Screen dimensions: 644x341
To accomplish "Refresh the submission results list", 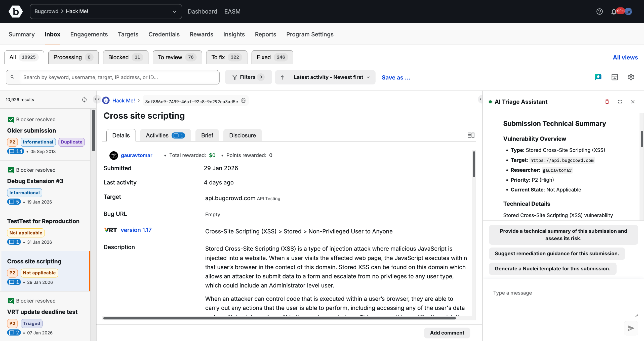I will pos(84,100).
